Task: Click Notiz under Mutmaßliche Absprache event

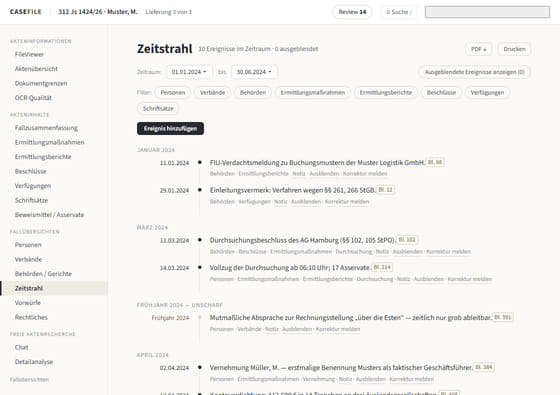Action: [272, 329]
